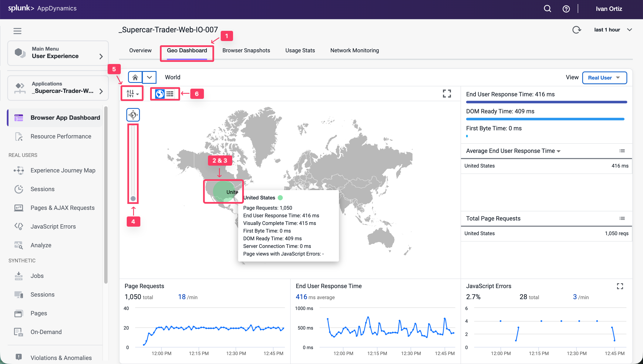
Task: Toggle legend list for Total Page Requests
Action: pos(622,219)
